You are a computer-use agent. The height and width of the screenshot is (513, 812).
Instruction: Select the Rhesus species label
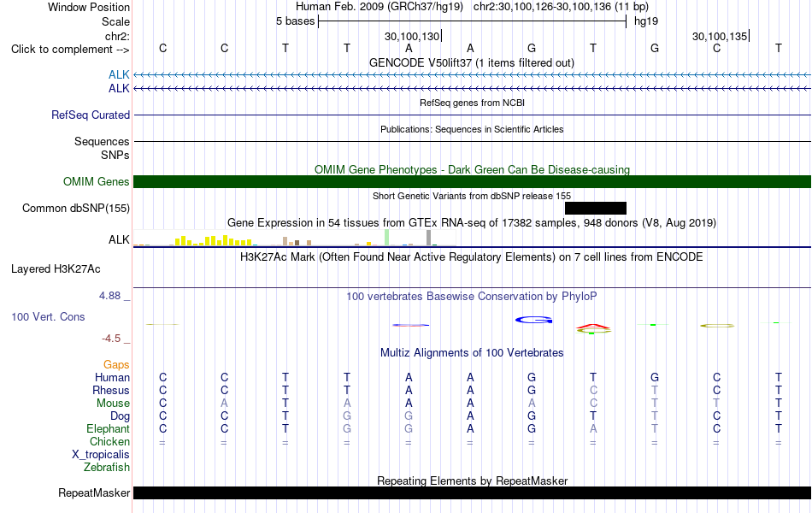[111, 390]
